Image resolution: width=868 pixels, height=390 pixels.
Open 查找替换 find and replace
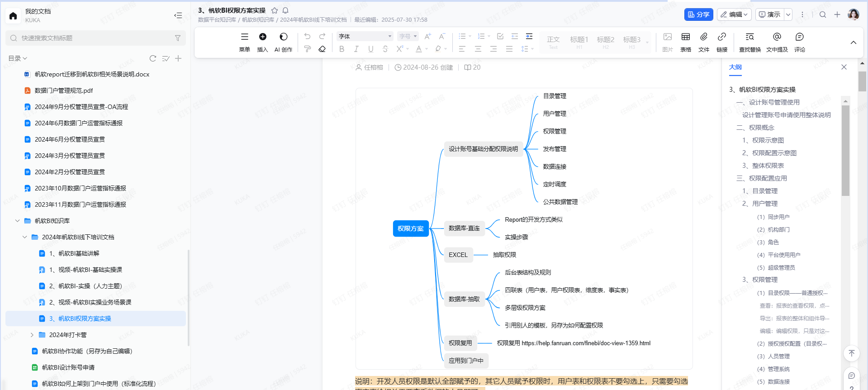(x=749, y=37)
